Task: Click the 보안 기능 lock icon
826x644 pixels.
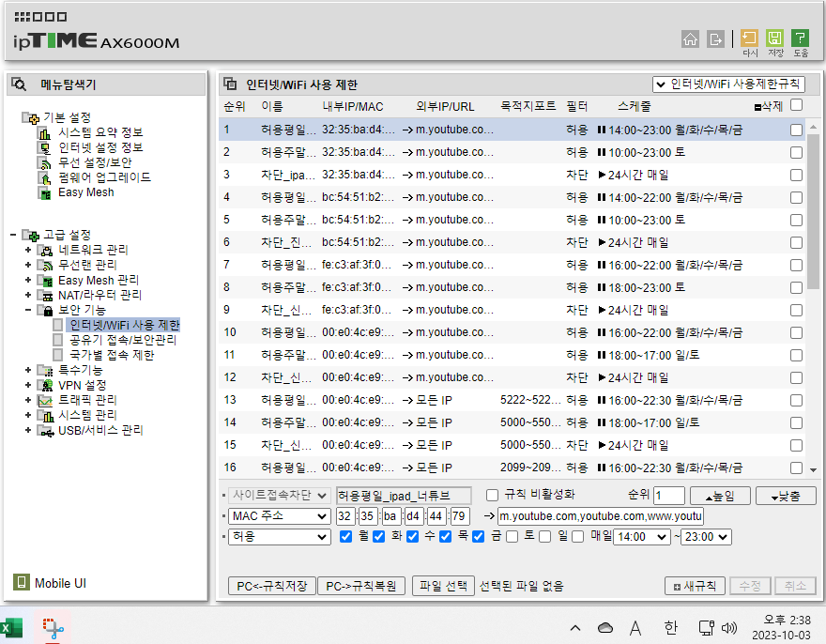Action: [x=45, y=311]
